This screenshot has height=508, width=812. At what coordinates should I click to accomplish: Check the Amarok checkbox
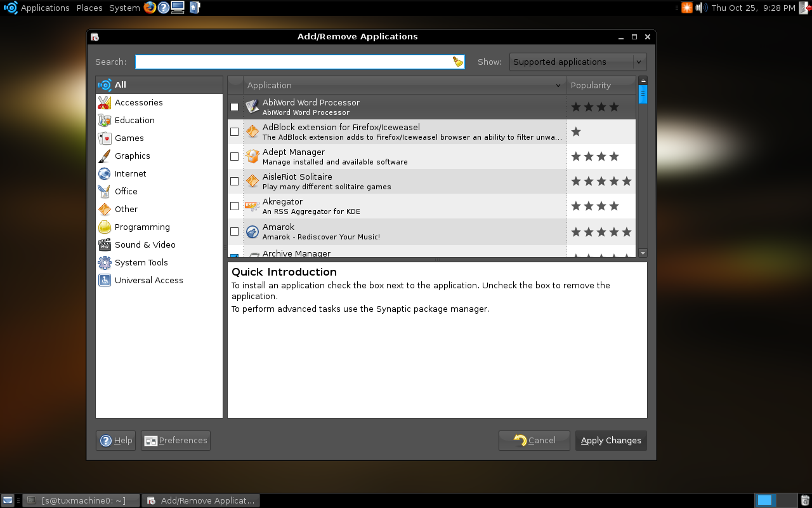click(235, 231)
